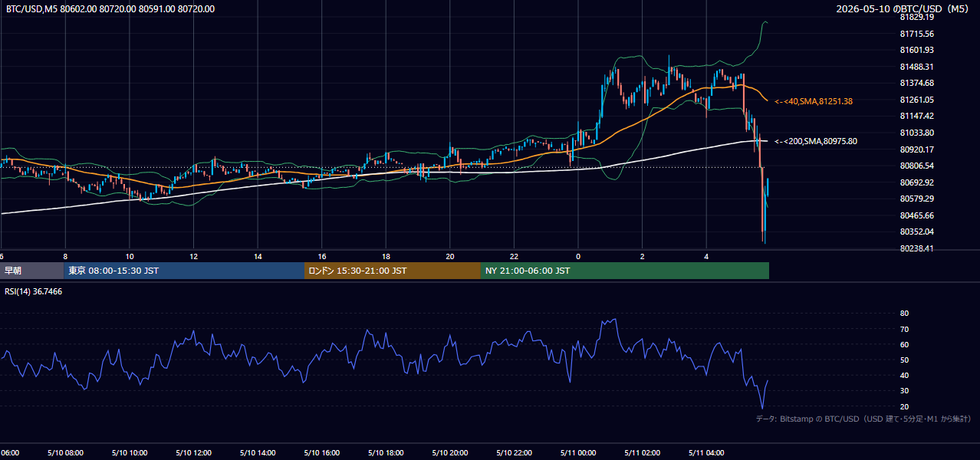980x460 pixels.
Task: Click time axis label 5/10 10:00
Action: tap(128, 453)
